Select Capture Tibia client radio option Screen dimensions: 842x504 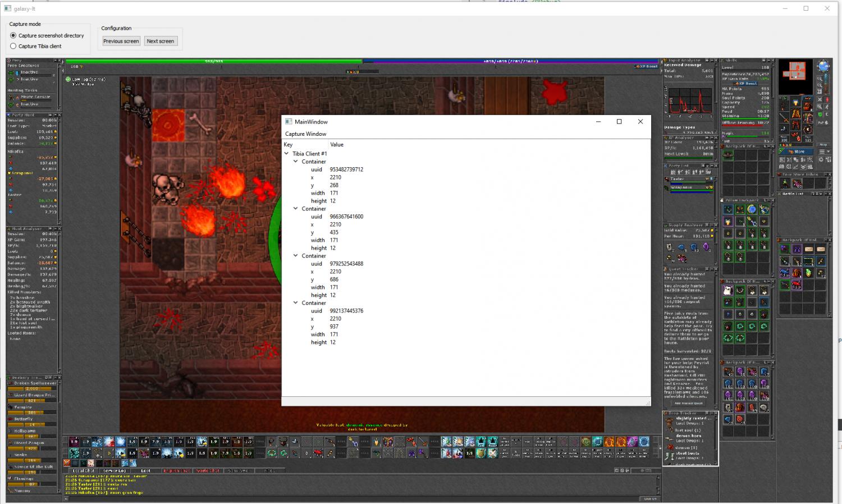click(x=13, y=46)
